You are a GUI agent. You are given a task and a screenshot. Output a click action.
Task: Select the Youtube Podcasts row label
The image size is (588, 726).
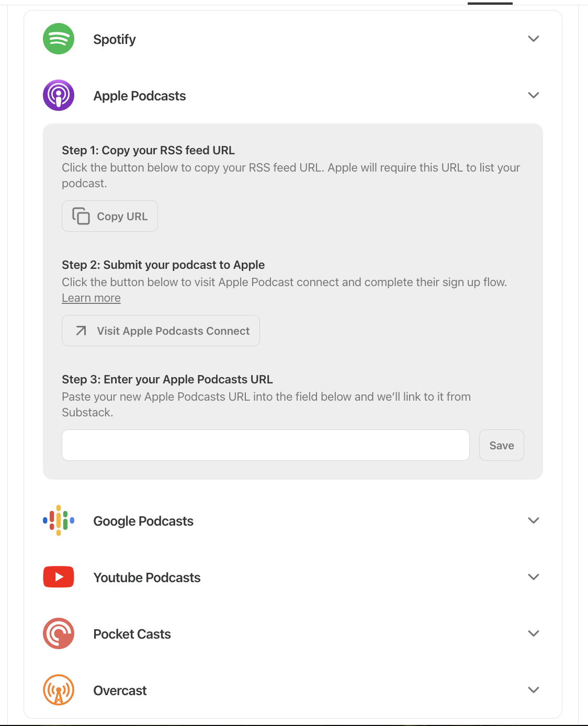click(x=147, y=577)
